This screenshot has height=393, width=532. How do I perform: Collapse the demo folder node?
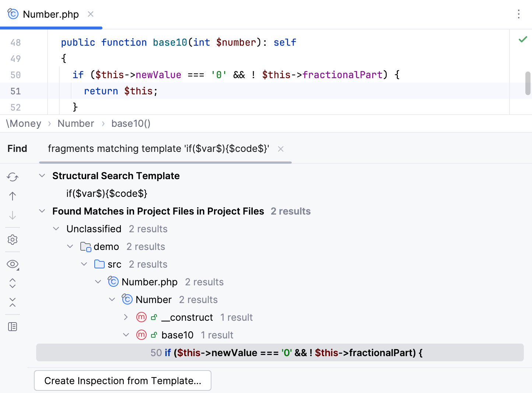70,246
